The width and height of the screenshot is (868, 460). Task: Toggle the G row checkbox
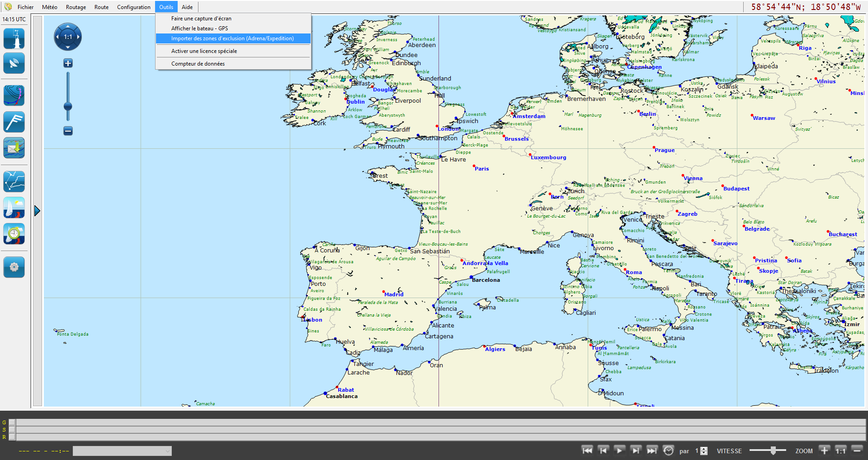coord(12,422)
